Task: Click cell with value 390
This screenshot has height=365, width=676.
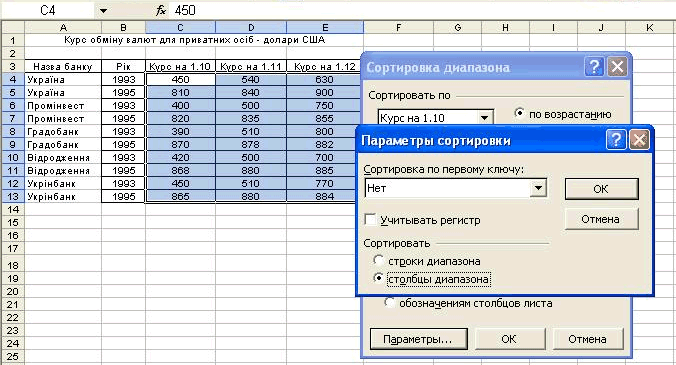Action: pyautogui.click(x=180, y=131)
